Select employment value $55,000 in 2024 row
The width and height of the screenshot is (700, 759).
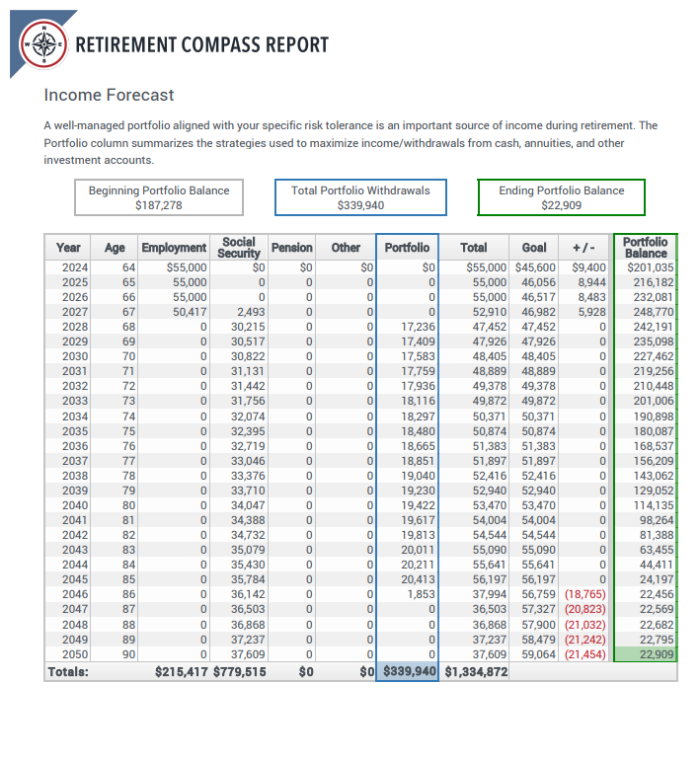tap(187, 267)
